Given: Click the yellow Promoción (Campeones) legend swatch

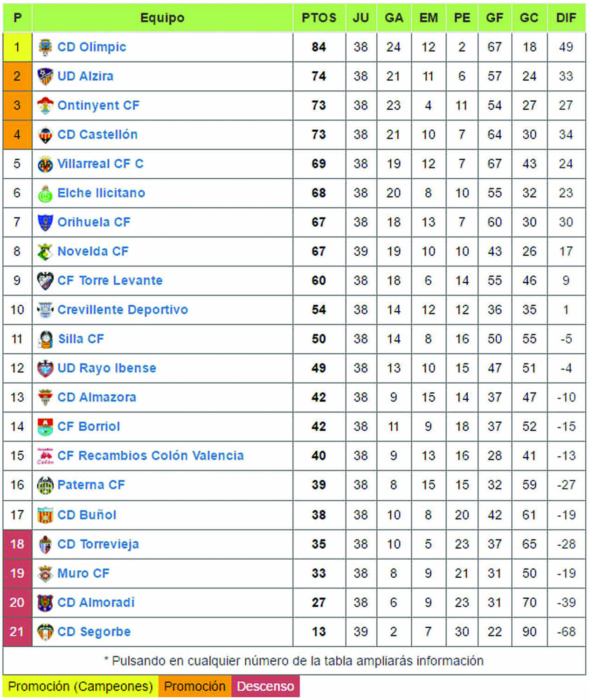Looking at the screenshot, I should click(81, 686).
